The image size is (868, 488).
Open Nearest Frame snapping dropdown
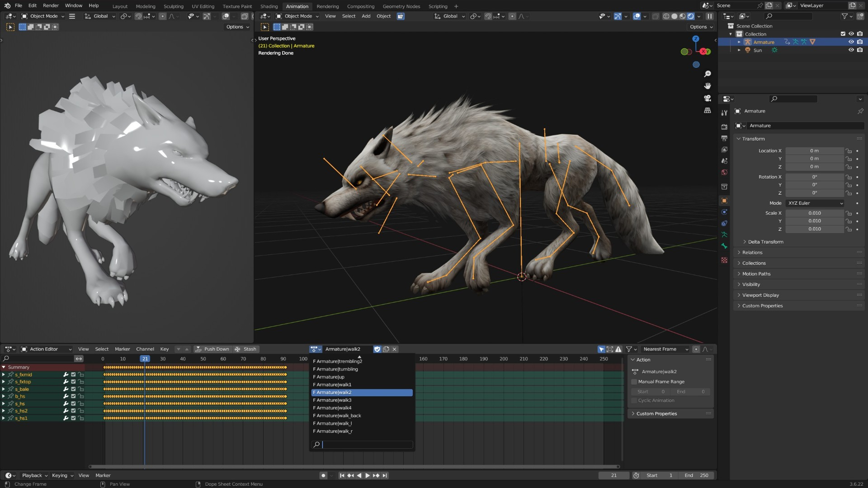pyautogui.click(x=665, y=349)
